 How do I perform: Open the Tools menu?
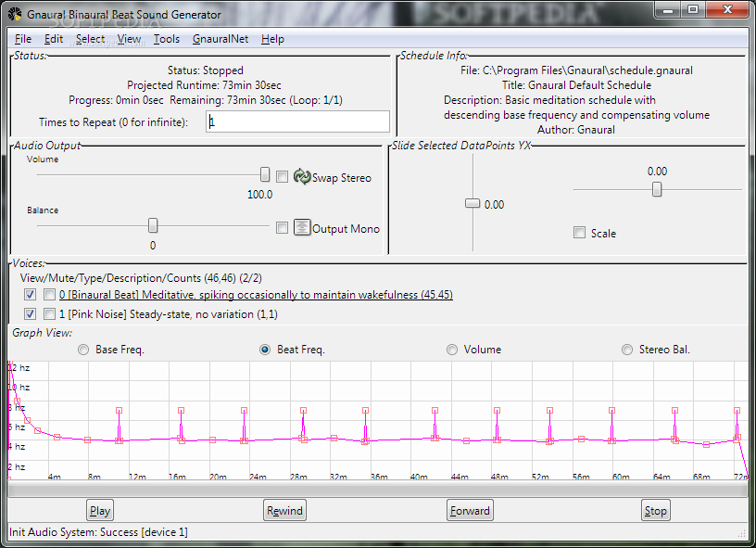click(167, 39)
